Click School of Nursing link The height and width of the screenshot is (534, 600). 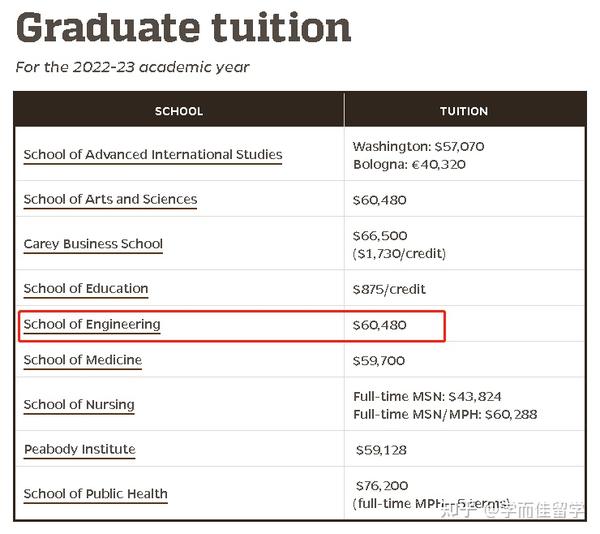79,405
